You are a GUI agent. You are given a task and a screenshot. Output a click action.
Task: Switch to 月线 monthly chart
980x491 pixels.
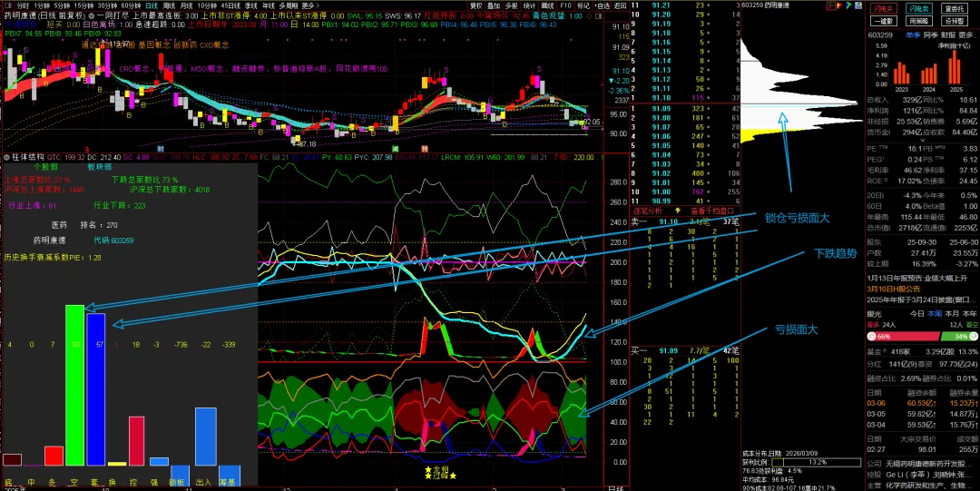186,5
